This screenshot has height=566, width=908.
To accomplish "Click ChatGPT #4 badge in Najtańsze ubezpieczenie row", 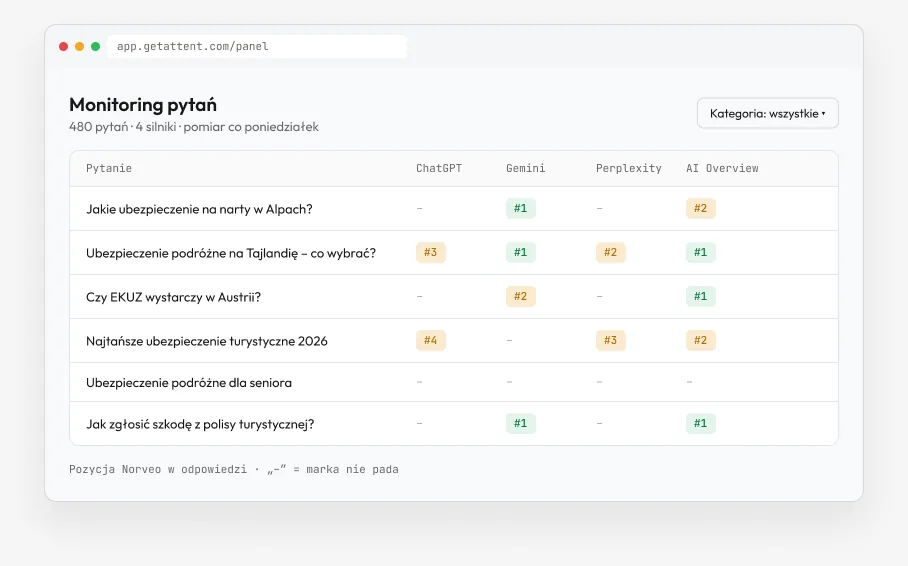I will (x=430, y=340).
